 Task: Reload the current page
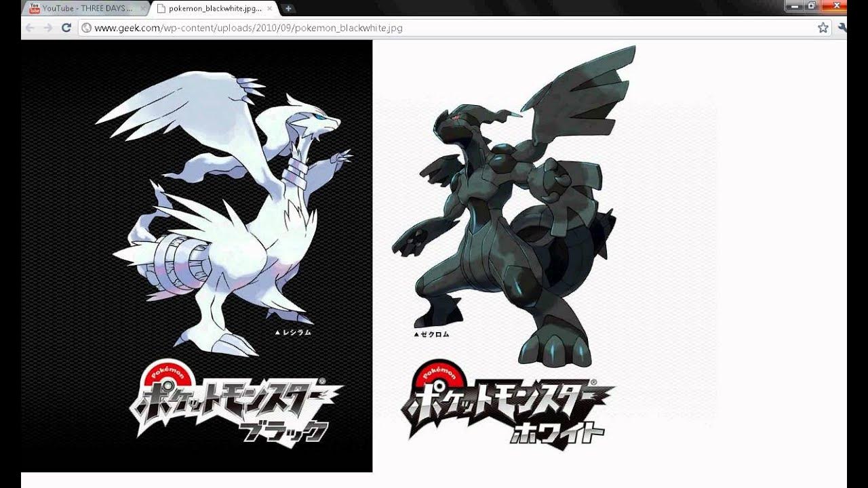pyautogui.click(x=66, y=28)
